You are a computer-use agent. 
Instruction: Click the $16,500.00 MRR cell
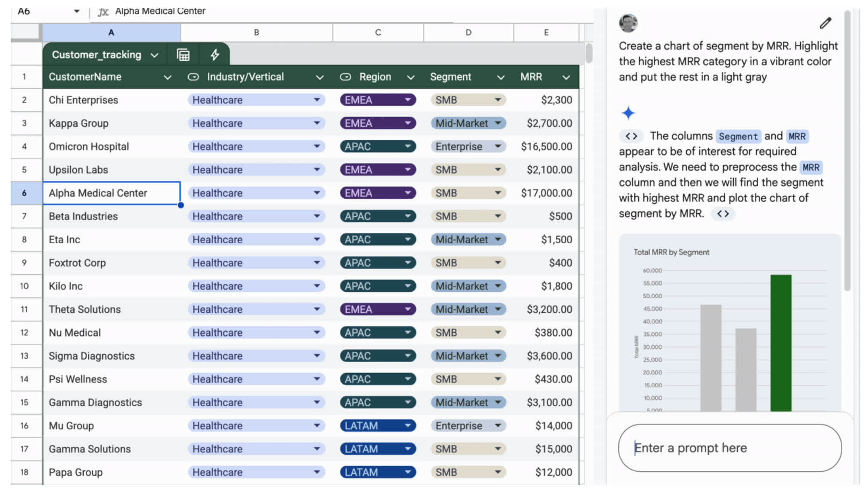(x=546, y=147)
